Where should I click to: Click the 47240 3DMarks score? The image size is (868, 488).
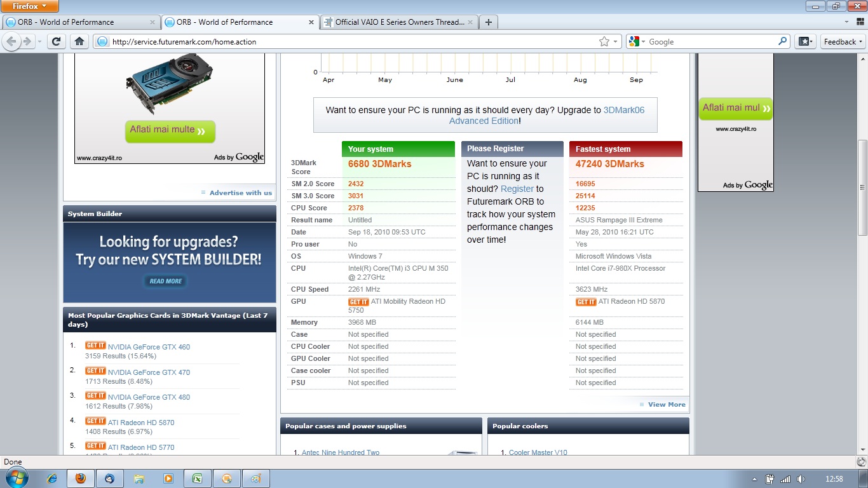pyautogui.click(x=610, y=164)
